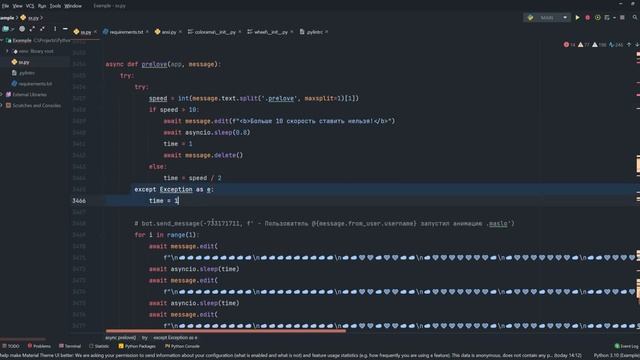The image size is (640, 360).
Task: Open the Python Console tool window
Action: coord(182,346)
